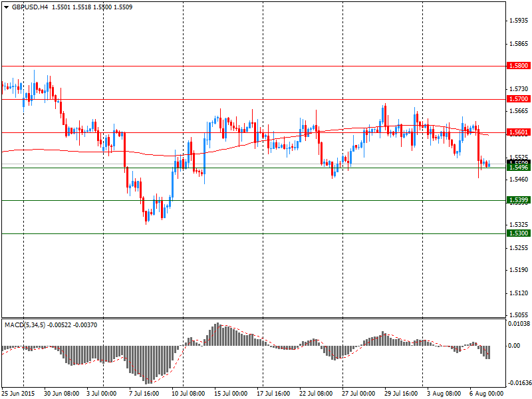This screenshot has width=532, height=399.
Task: Select the green horizontal line at 1.5300
Action: [x=254, y=234]
